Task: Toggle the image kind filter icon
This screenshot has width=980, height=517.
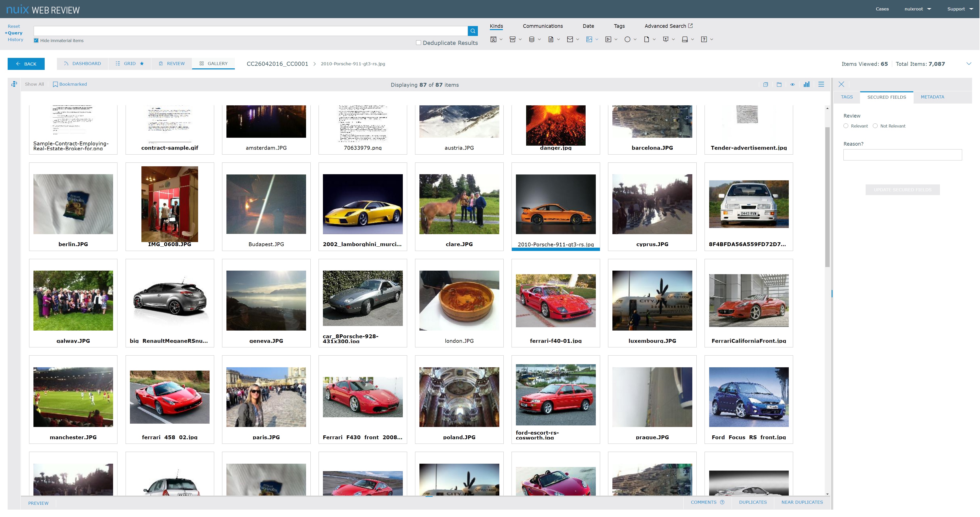Action: pos(589,39)
